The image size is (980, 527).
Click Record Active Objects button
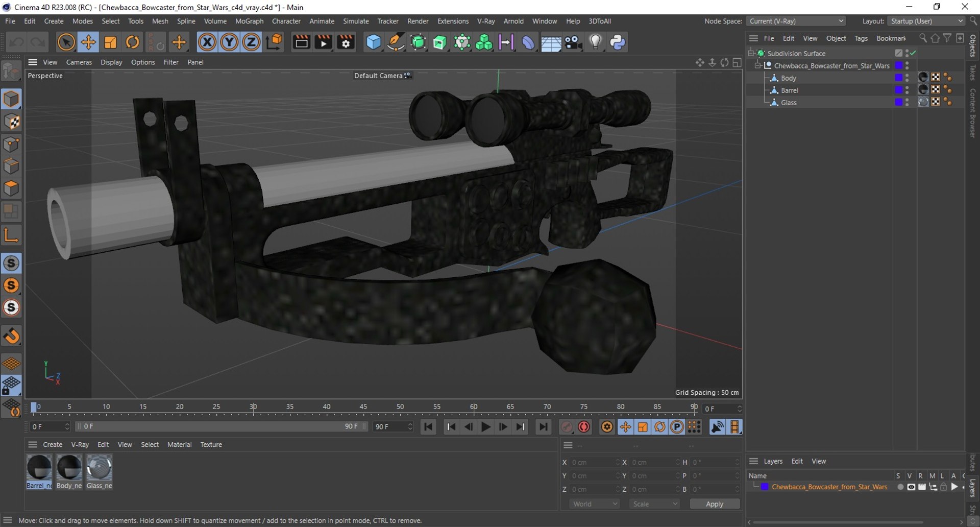567,427
